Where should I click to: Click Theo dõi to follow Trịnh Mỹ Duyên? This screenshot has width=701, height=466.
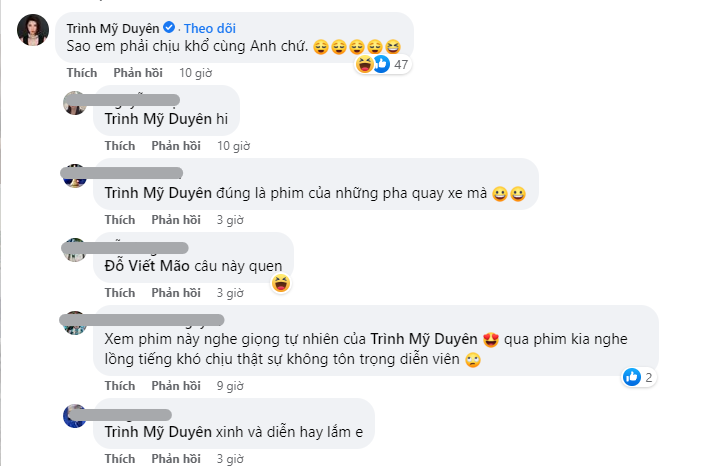point(188,26)
